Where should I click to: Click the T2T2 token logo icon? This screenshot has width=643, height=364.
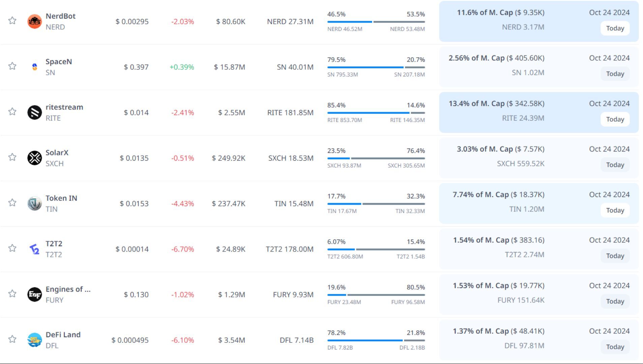pos(34,249)
